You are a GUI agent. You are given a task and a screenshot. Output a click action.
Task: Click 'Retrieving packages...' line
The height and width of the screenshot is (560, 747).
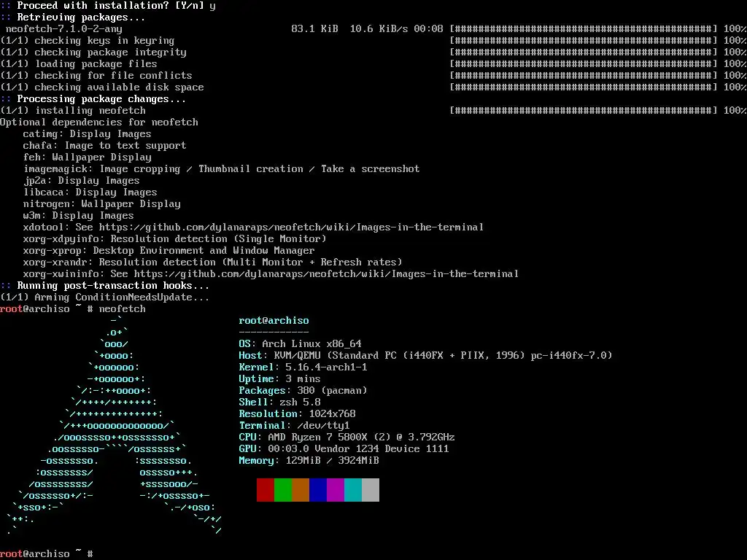pyautogui.click(x=72, y=17)
